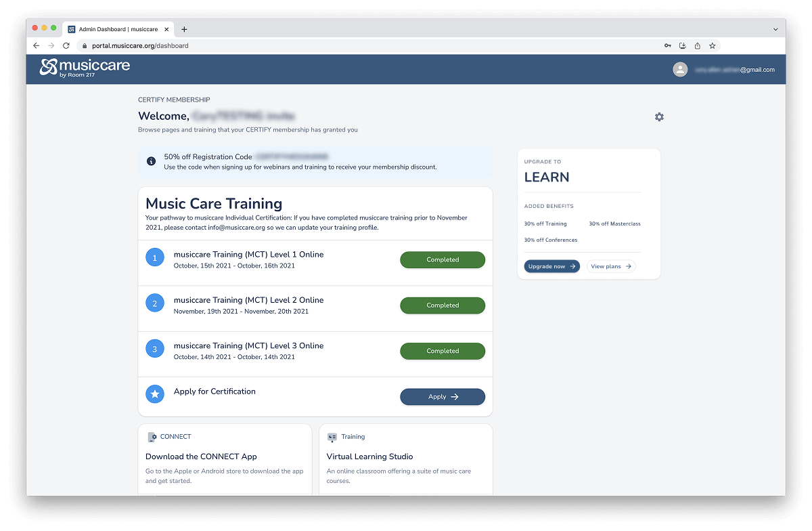812x531 pixels.
Task: Click Completed button for Level 2 Online
Action: (443, 305)
